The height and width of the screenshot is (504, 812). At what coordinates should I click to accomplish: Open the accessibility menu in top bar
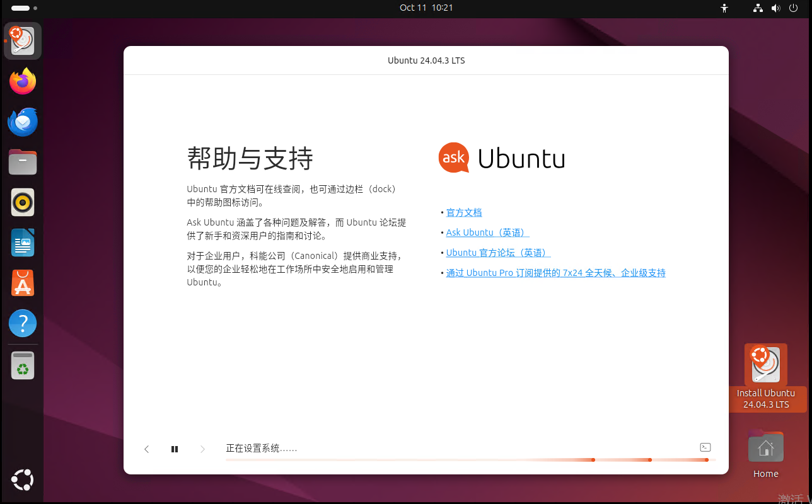coord(724,8)
